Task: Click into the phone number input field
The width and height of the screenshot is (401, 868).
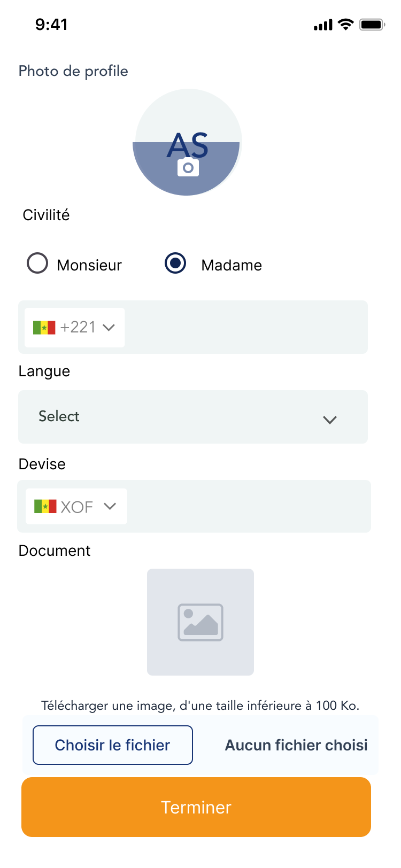Action: (x=246, y=327)
